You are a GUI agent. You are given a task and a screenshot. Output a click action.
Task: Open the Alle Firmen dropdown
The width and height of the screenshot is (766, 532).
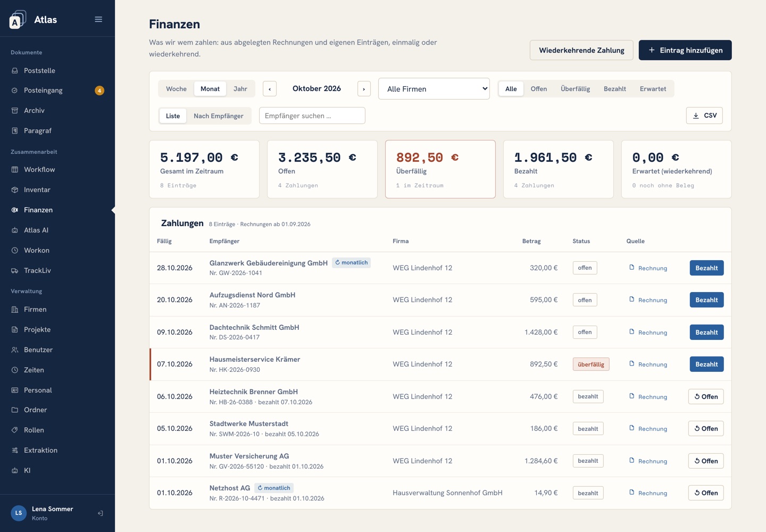pyautogui.click(x=434, y=89)
